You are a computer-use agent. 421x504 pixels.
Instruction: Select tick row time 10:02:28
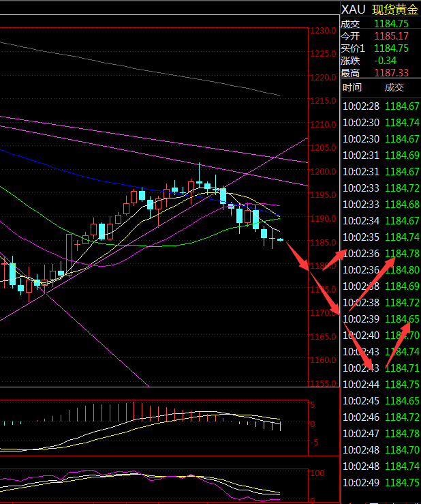[361, 106]
